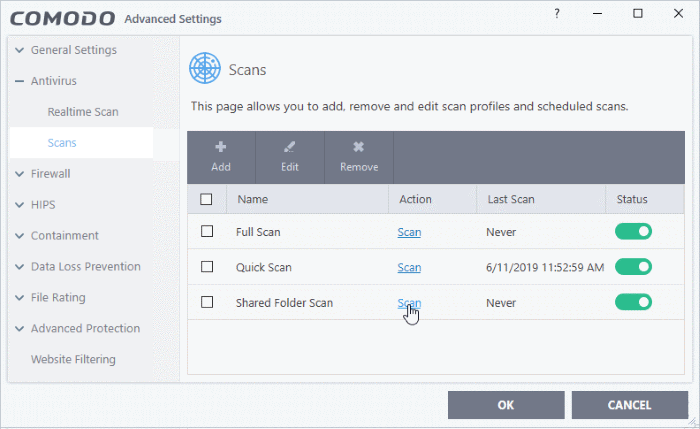Expand the Advanced Protection chevron

point(19,329)
